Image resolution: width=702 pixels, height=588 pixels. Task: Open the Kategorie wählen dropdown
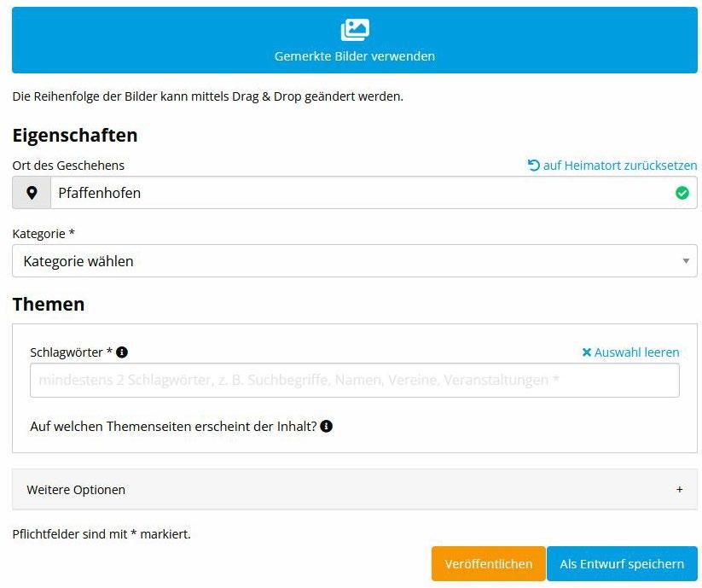click(x=355, y=261)
